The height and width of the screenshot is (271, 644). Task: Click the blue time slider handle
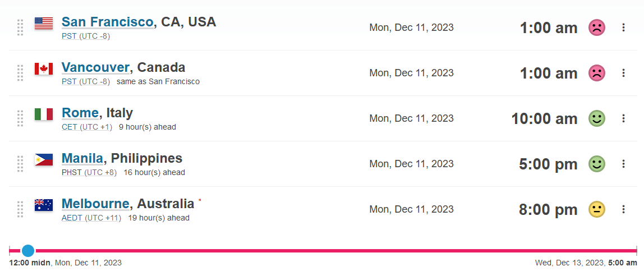pyautogui.click(x=28, y=250)
